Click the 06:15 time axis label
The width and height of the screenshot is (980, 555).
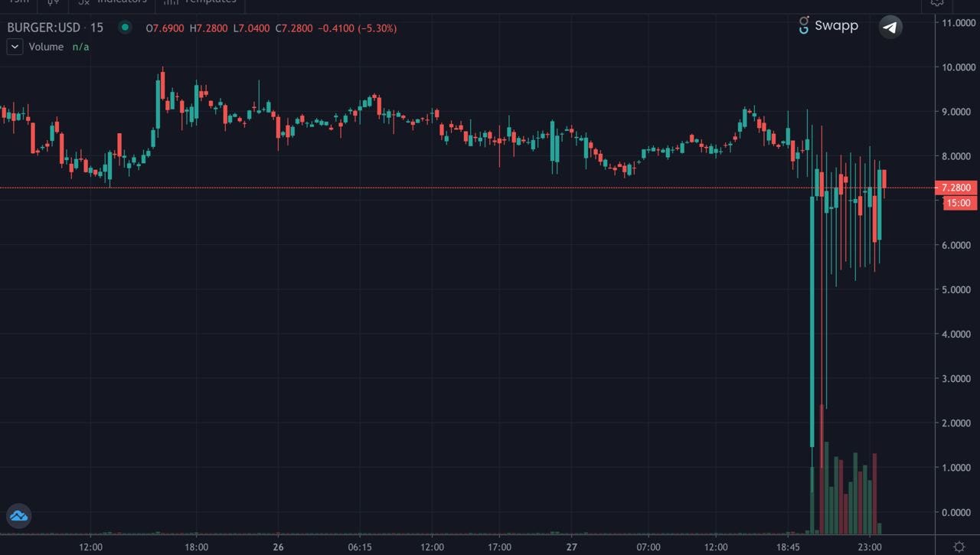tap(360, 547)
